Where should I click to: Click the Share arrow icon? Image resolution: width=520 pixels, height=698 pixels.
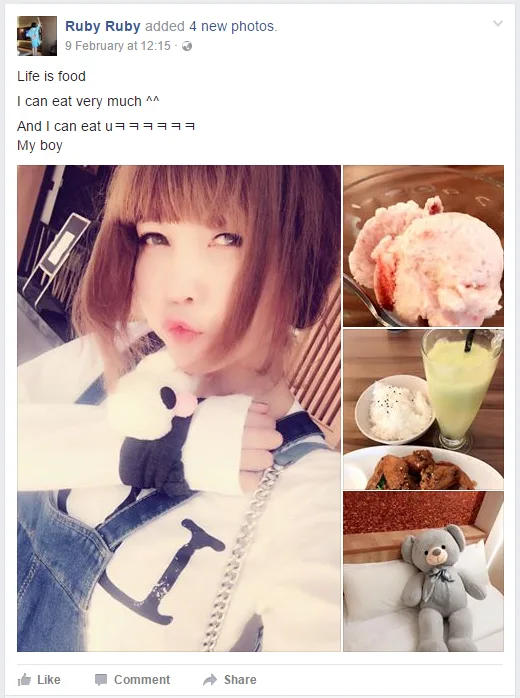click(210, 680)
